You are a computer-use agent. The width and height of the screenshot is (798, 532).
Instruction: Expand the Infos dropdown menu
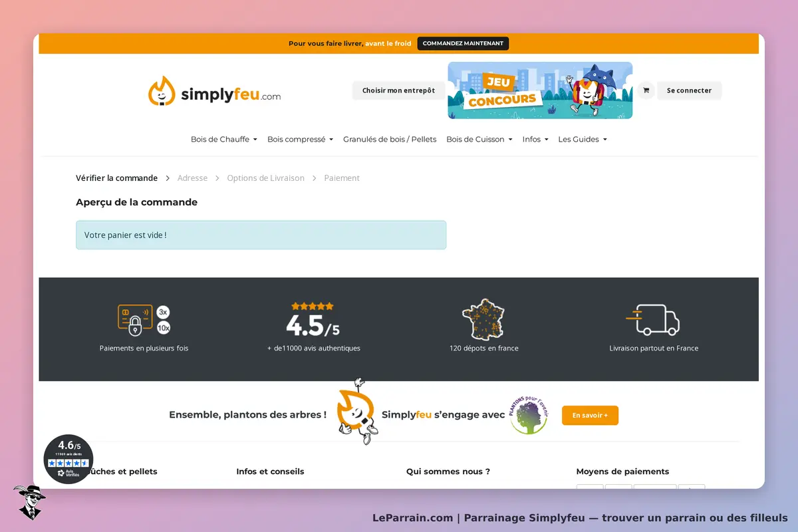pyautogui.click(x=535, y=140)
